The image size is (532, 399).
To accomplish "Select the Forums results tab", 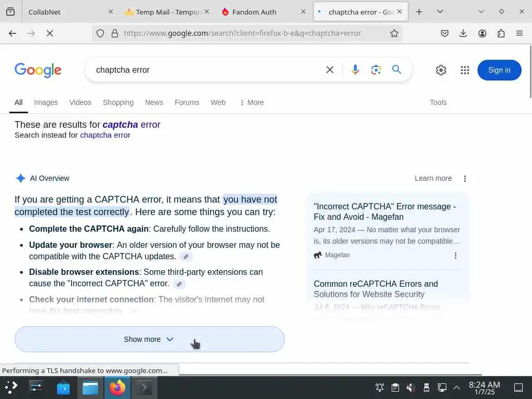I will coord(187,102).
